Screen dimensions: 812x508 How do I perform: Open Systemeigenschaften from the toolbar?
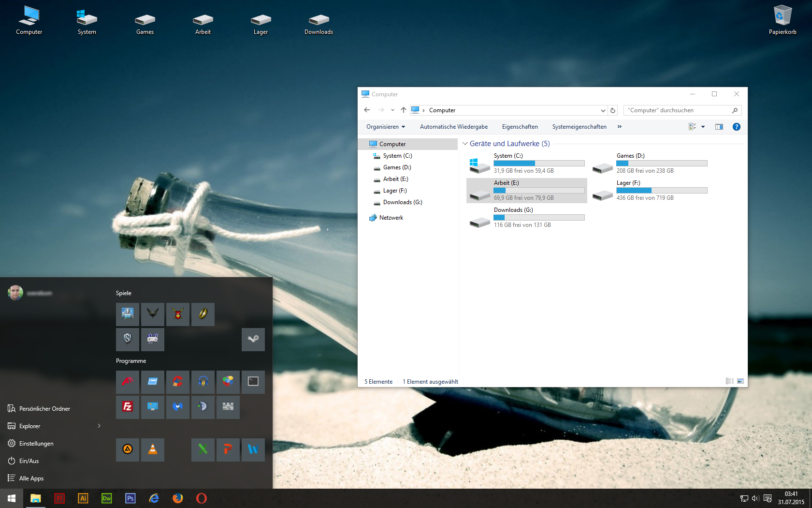pos(580,127)
